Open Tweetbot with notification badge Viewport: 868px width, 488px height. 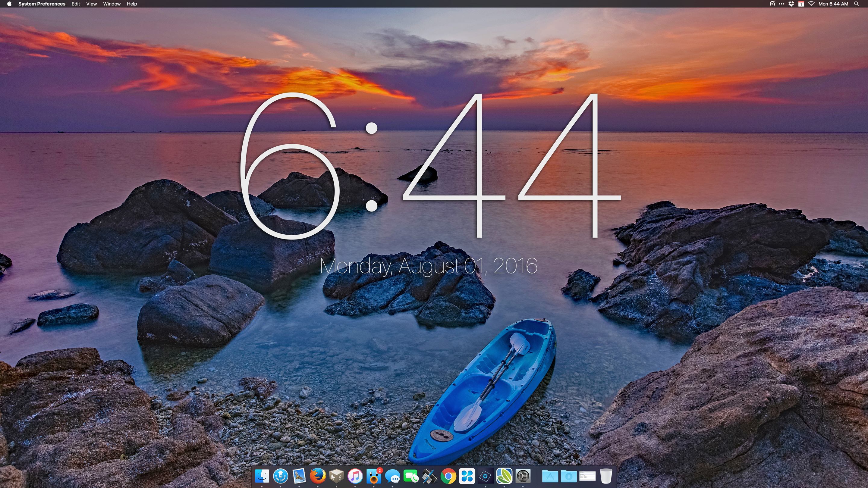pos(374,476)
